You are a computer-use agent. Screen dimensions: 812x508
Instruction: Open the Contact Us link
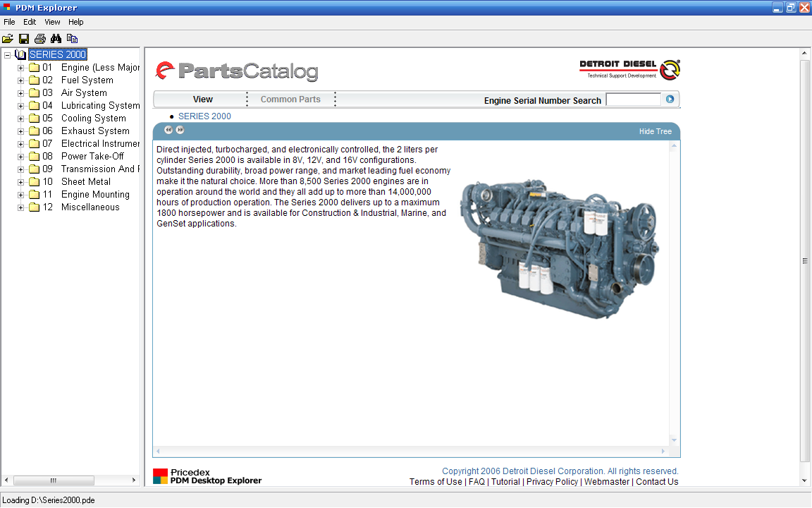657,482
